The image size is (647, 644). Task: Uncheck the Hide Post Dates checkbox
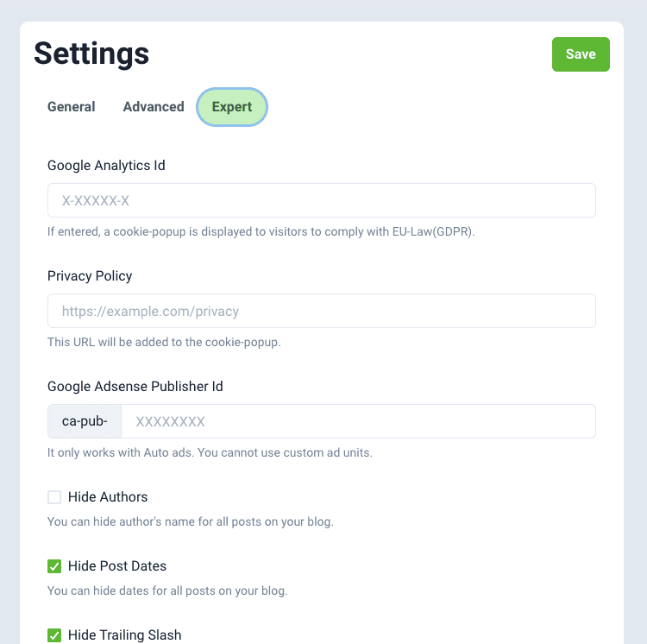[54, 566]
